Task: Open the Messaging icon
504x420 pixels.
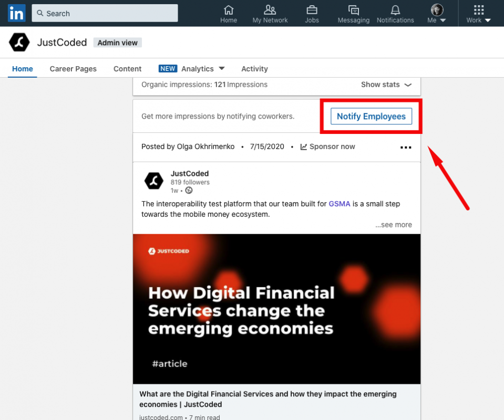Action: tap(354, 14)
